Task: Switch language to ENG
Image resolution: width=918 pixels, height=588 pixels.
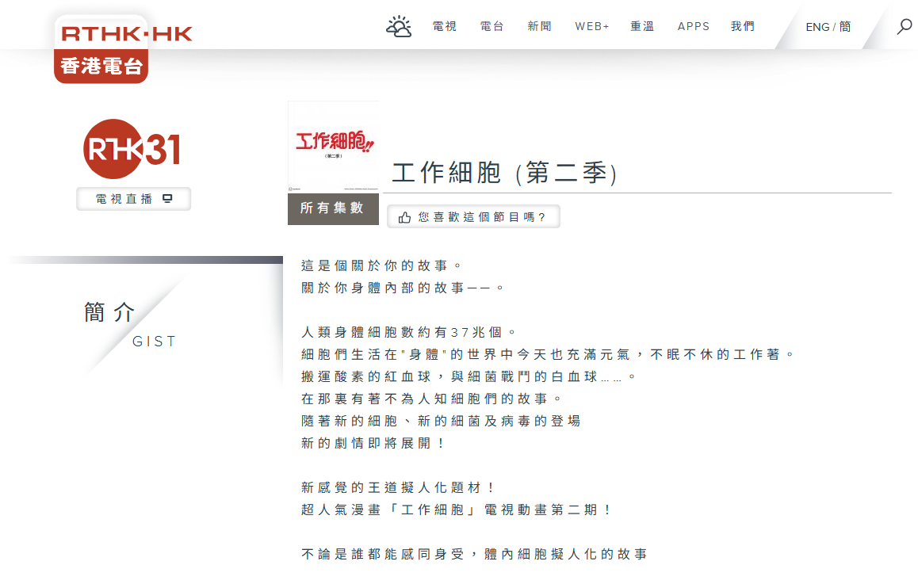Action: click(817, 27)
